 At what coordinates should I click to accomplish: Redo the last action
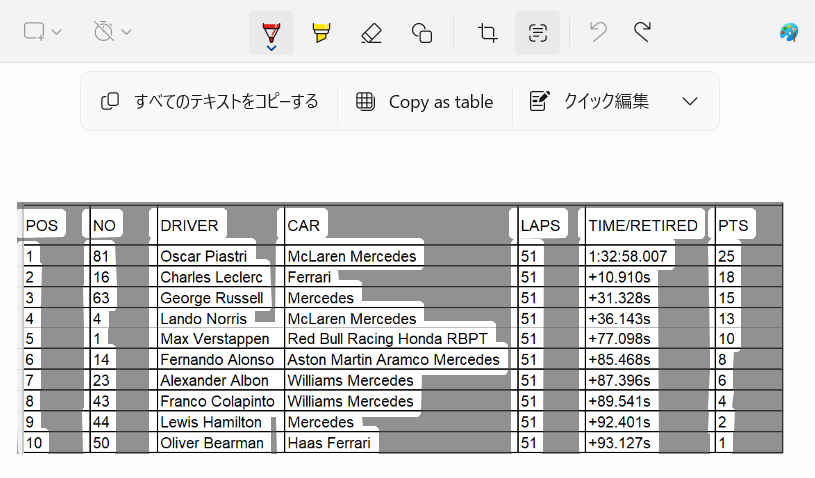[642, 32]
